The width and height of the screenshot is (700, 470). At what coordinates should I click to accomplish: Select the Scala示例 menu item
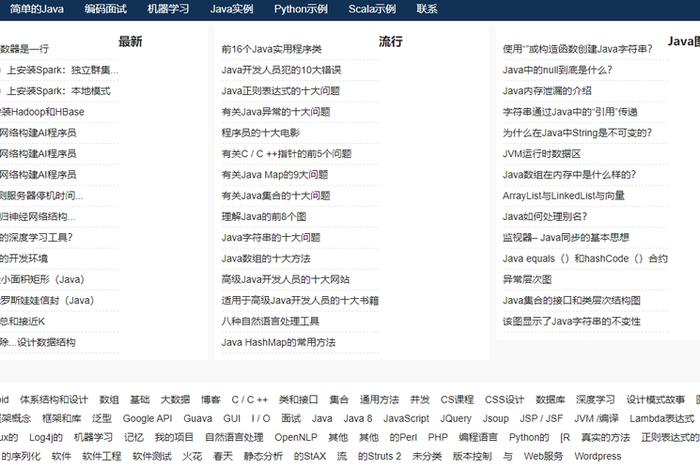[372, 9]
